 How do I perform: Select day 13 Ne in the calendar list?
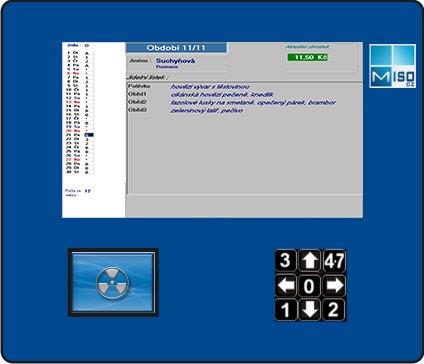coord(80,102)
